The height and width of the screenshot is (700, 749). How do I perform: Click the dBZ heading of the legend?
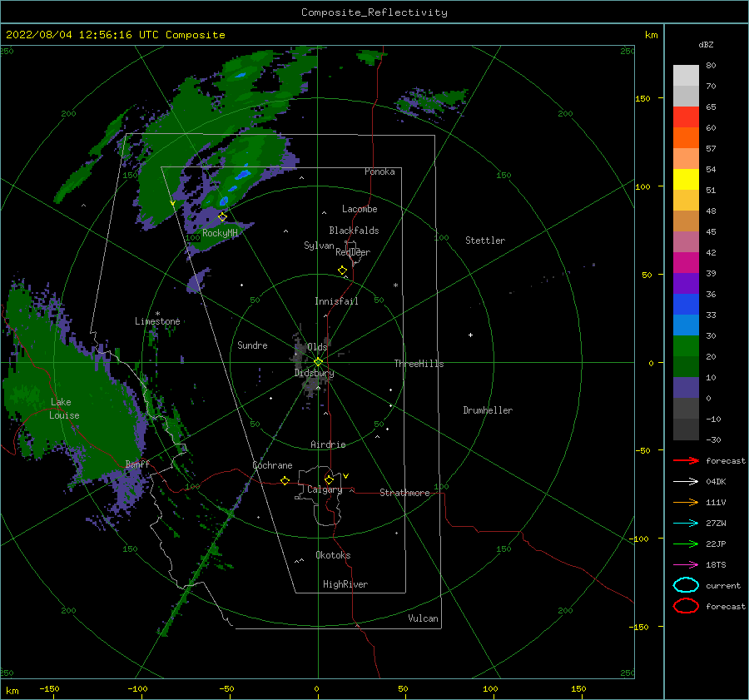[x=706, y=44]
